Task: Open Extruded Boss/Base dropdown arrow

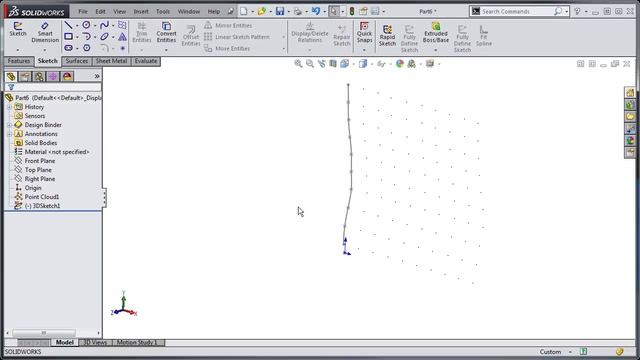Action: pos(436,50)
